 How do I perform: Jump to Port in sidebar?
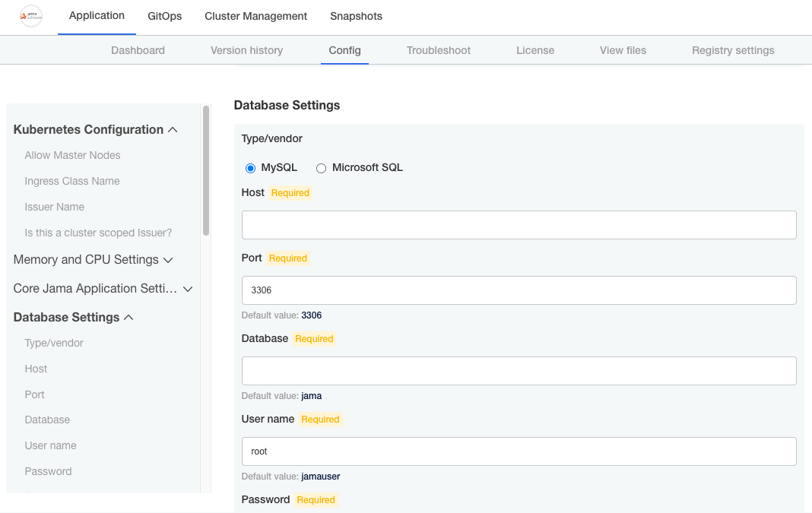pyautogui.click(x=35, y=394)
